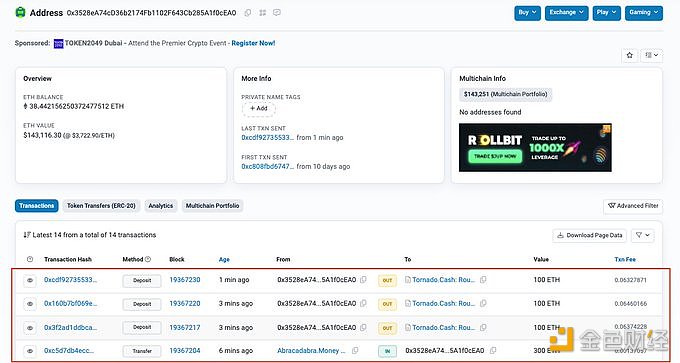Click the OUT badge in block 19367230 row
The height and width of the screenshot is (363, 680).
387,281
